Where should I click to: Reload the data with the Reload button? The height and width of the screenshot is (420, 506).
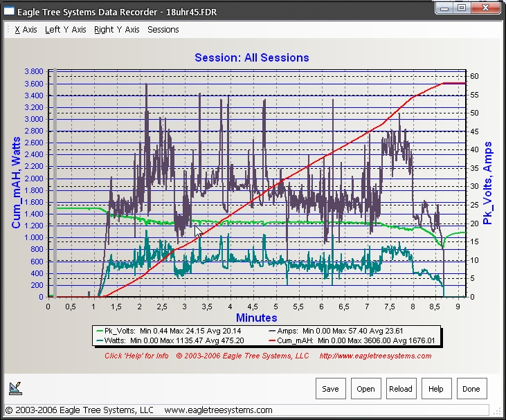[401, 388]
